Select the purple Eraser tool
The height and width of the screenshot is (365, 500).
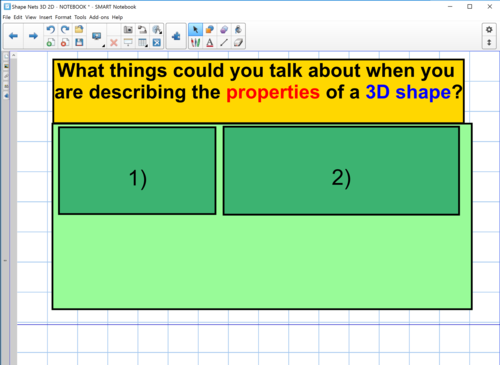[x=224, y=30]
